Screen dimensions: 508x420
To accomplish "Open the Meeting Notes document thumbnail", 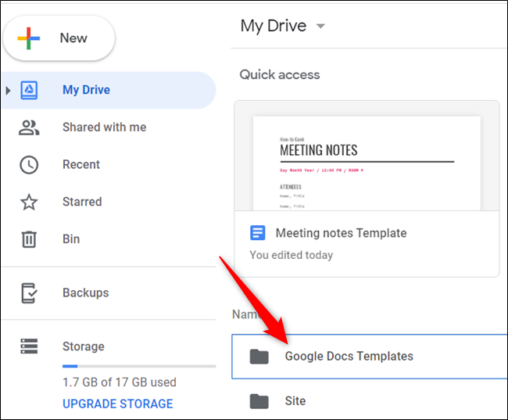I will coord(367,156).
